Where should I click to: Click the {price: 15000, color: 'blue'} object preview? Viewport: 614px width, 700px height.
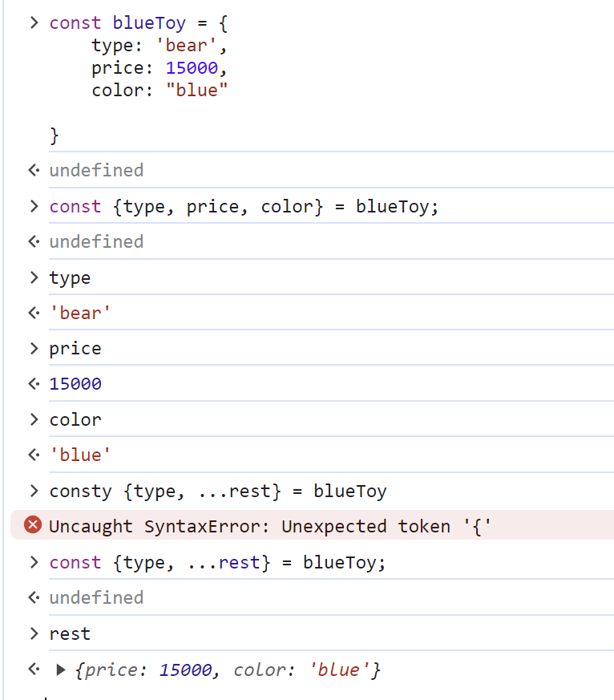click(228, 670)
